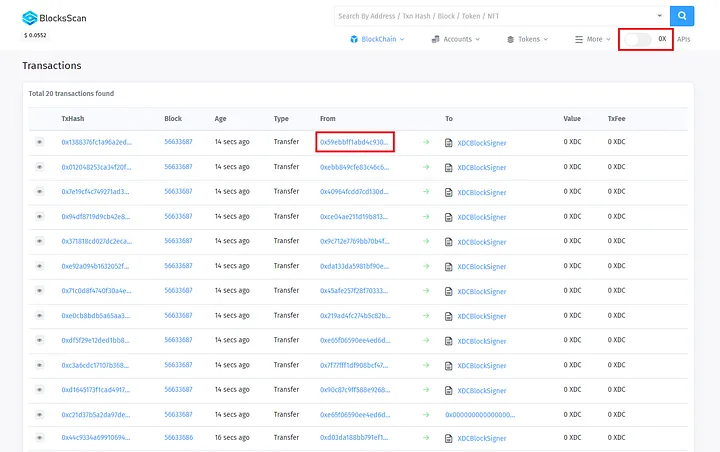
Task: Click contract document icon in first row's To column
Action: [449, 143]
